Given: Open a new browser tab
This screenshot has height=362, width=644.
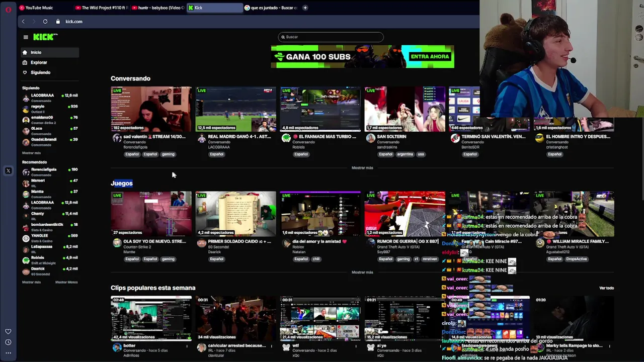Looking at the screenshot, I should point(305,8).
